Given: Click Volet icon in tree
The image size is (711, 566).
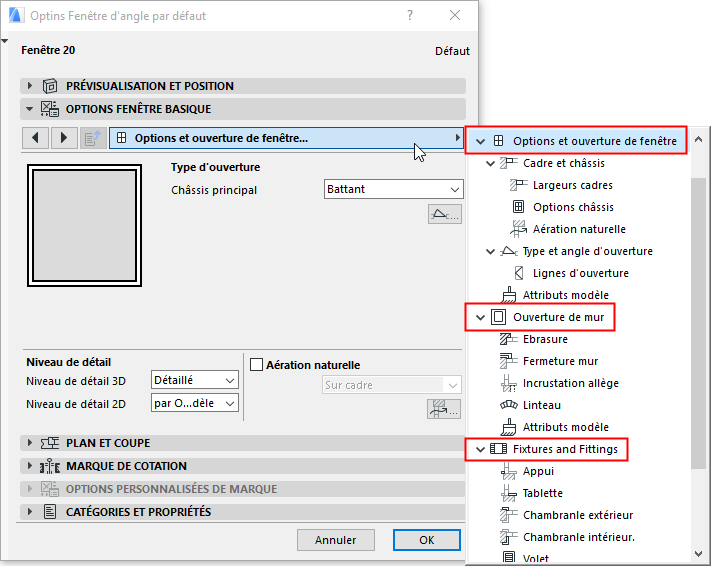Looking at the screenshot, I should [x=509, y=557].
